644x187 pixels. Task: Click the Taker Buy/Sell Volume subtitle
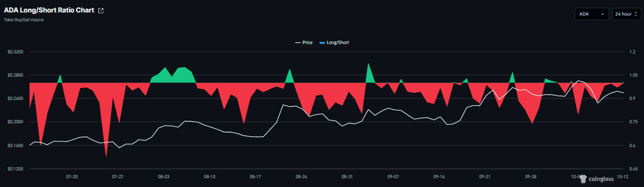[x=24, y=20]
